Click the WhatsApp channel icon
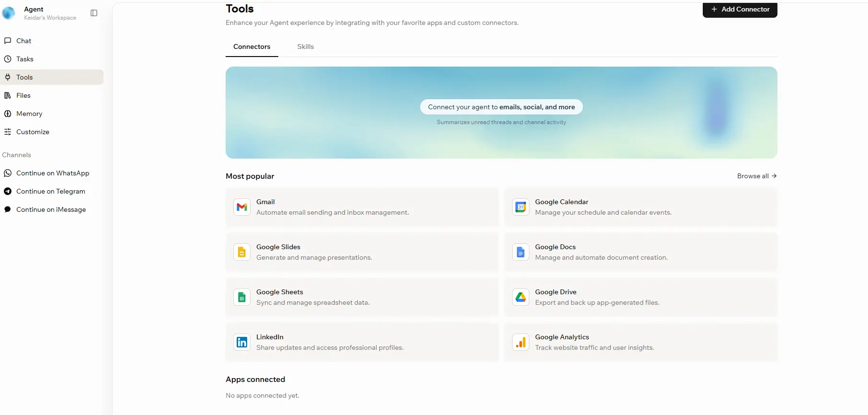 [8, 173]
